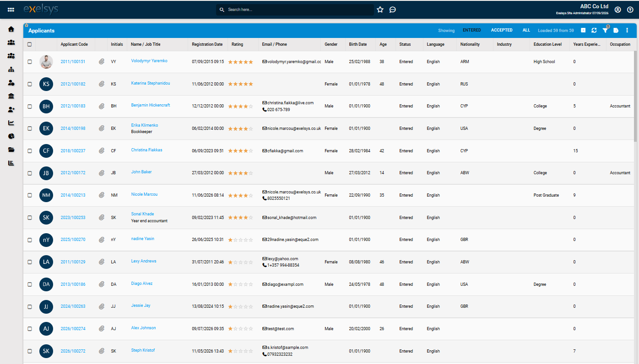Sort by Rating column header
This screenshot has width=639, height=364.
(x=238, y=44)
